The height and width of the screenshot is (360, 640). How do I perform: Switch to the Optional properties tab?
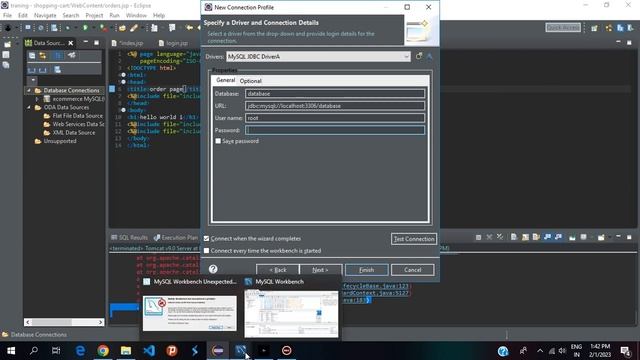point(251,81)
